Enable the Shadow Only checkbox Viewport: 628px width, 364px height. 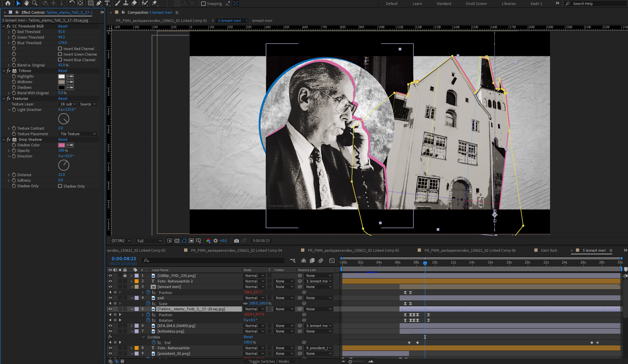click(x=60, y=186)
